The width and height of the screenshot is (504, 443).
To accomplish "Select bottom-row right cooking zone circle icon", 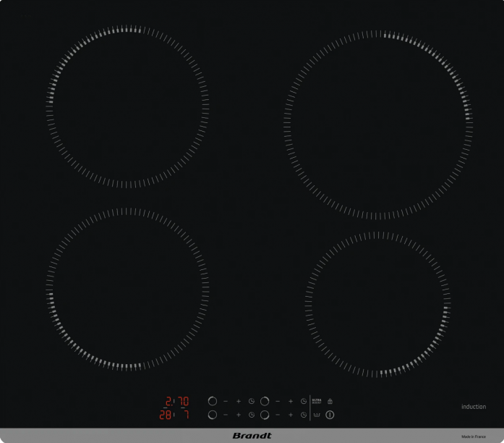I will point(265,415).
